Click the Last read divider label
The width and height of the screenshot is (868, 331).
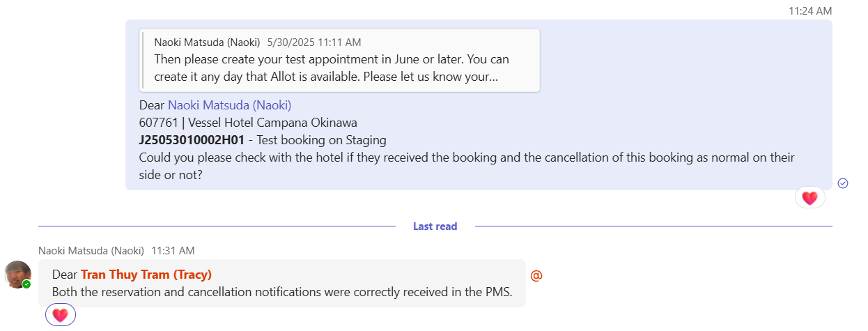[x=435, y=226]
